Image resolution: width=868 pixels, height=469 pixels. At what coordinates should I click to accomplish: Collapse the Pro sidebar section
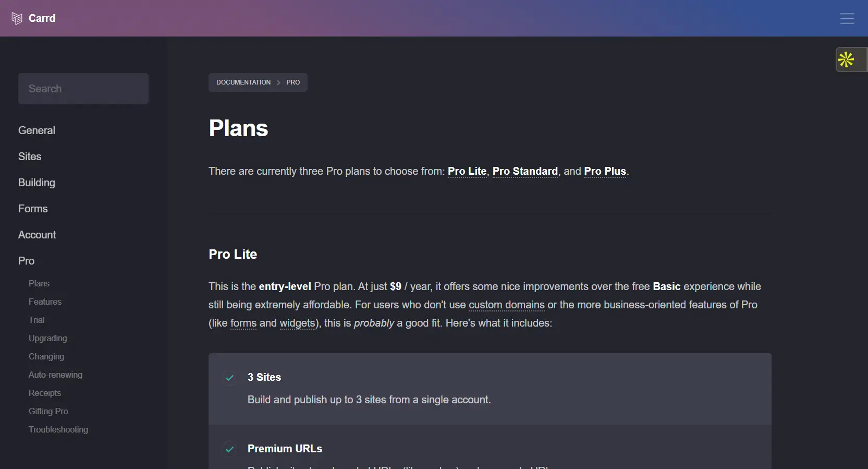point(26,261)
